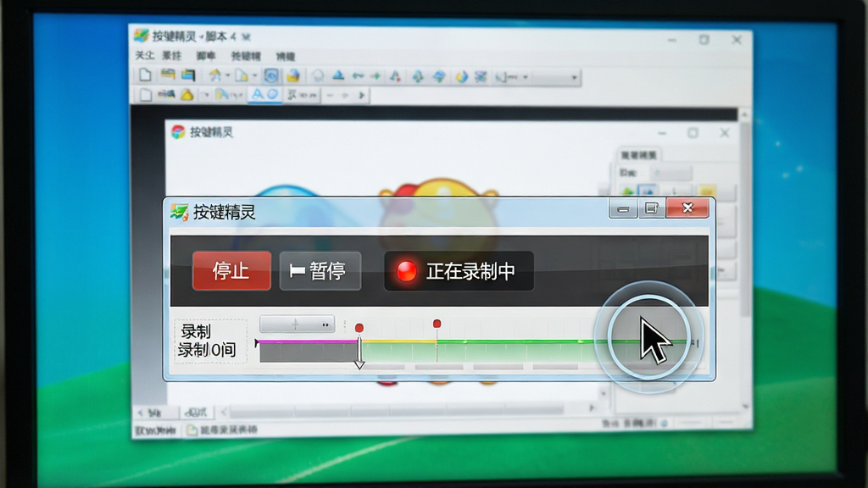
Task: Expand the dropdown arrow beside the page-with-folder icon
Action: coord(254,75)
